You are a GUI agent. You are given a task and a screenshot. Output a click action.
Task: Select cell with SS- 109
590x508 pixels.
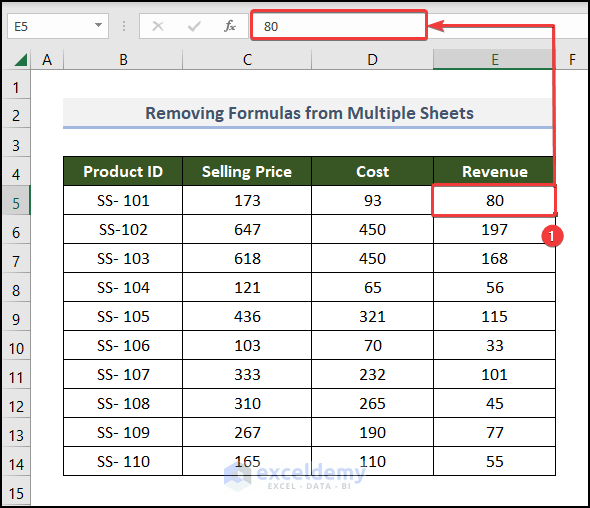[x=123, y=432]
